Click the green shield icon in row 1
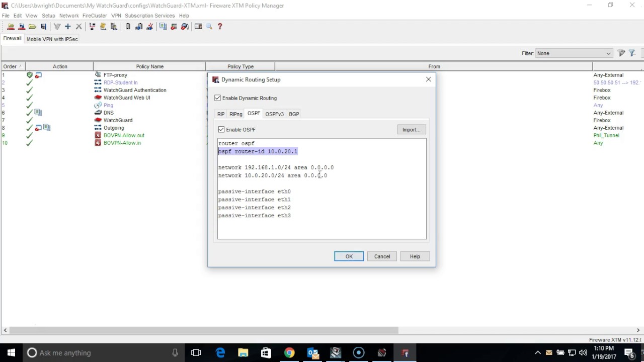644x362 pixels. 29,75
